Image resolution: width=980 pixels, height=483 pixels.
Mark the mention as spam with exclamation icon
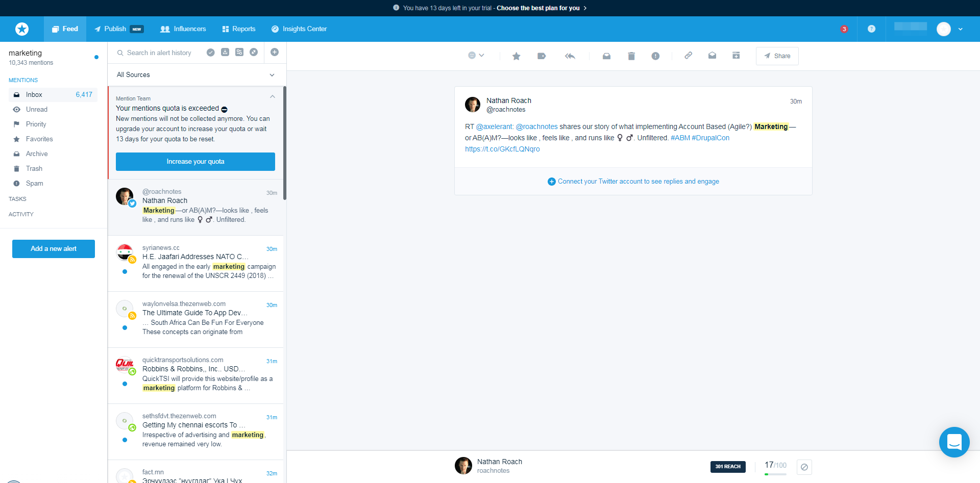[x=655, y=56]
